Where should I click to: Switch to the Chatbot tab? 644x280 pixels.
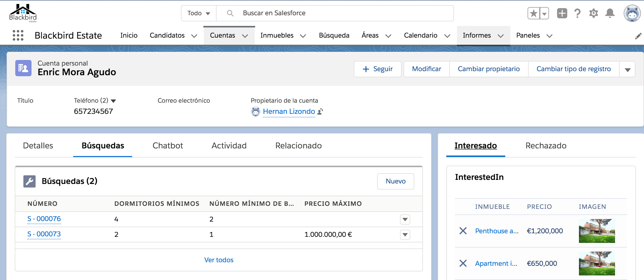[x=168, y=146]
